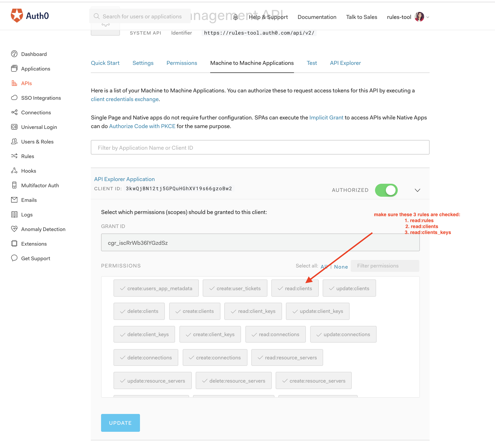This screenshot has height=448, width=495.
Task: Open Logs book icon
Action: click(x=14, y=215)
